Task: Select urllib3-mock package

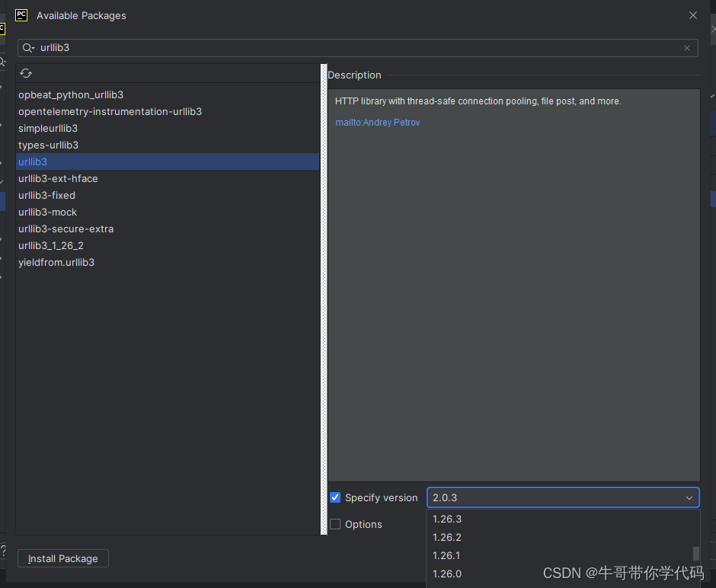Action: point(168,213)
